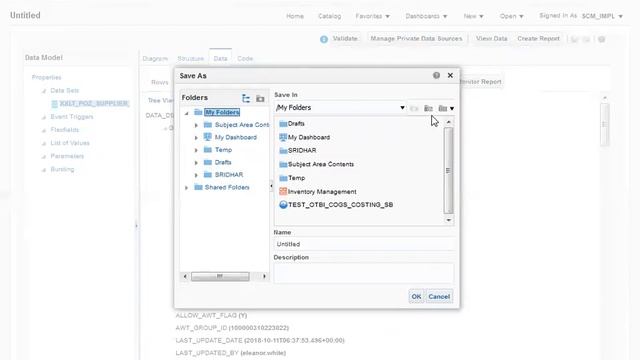
Task: Open the SCM_IMPL signed-in user dropdown
Action: click(x=602, y=16)
